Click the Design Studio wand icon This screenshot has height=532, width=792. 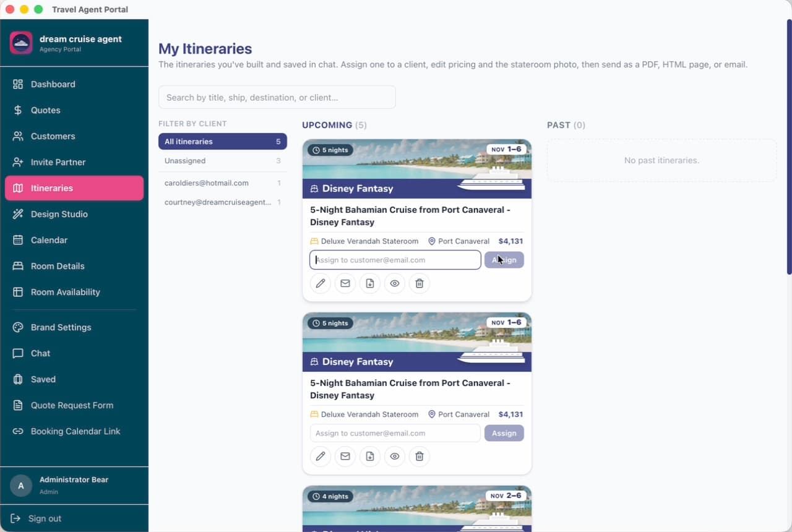pos(18,214)
